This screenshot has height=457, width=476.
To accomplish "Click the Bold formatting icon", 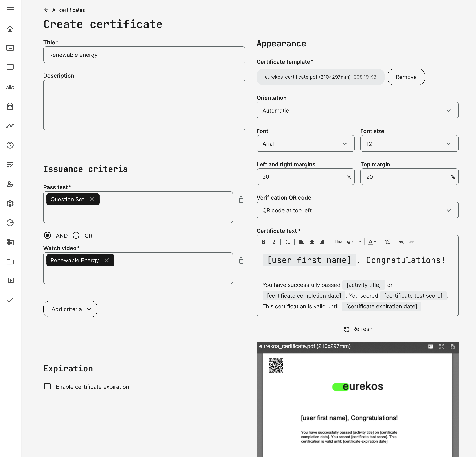I will 263,242.
